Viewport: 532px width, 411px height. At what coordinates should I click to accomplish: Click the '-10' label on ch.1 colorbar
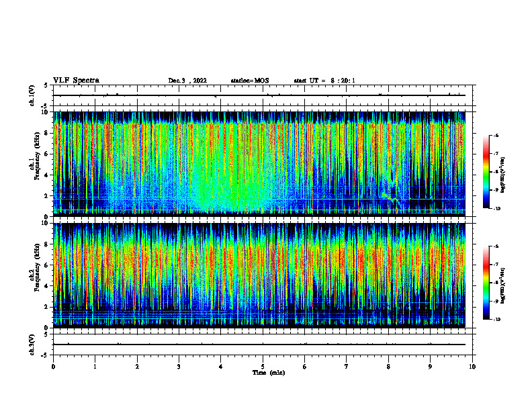496,209
